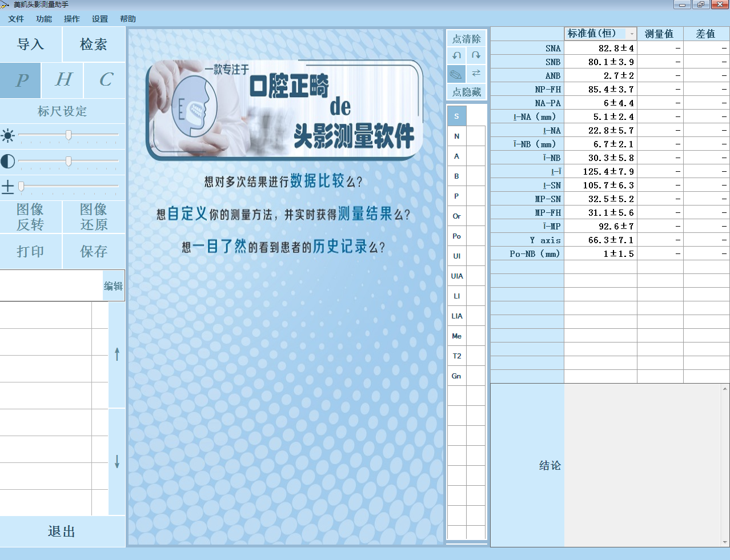
Task: Click the 结论 scrollbar down arrow
Action: 725,542
